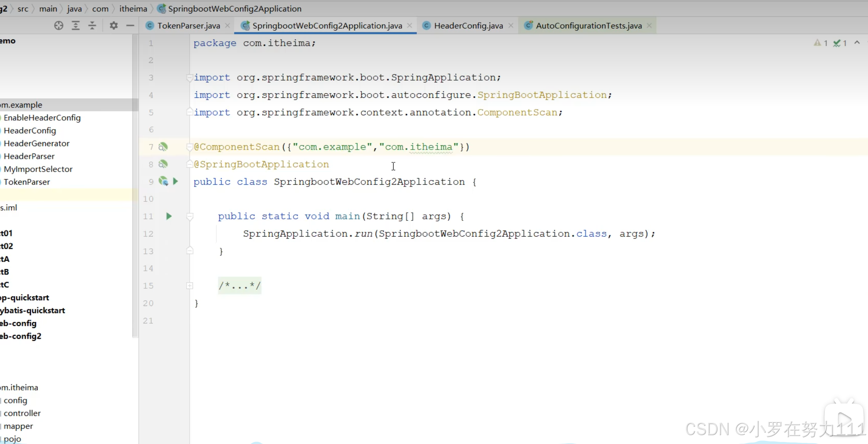
Task: Select EnableHeaderConfig in the project tree
Action: pos(42,118)
